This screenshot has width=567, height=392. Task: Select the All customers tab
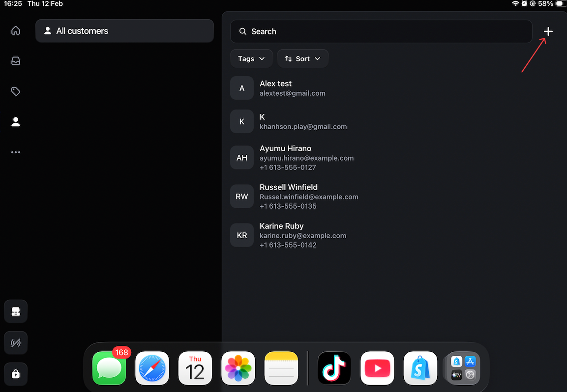tap(124, 31)
